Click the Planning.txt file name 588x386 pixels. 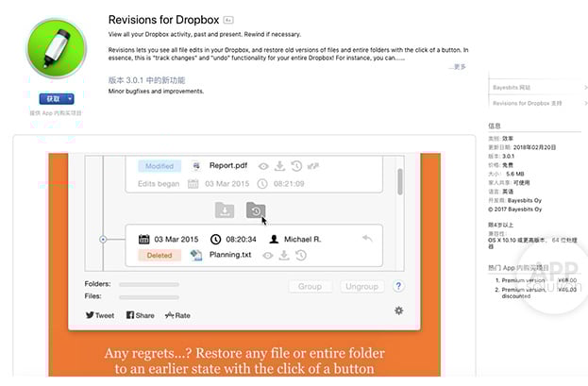coord(230,255)
